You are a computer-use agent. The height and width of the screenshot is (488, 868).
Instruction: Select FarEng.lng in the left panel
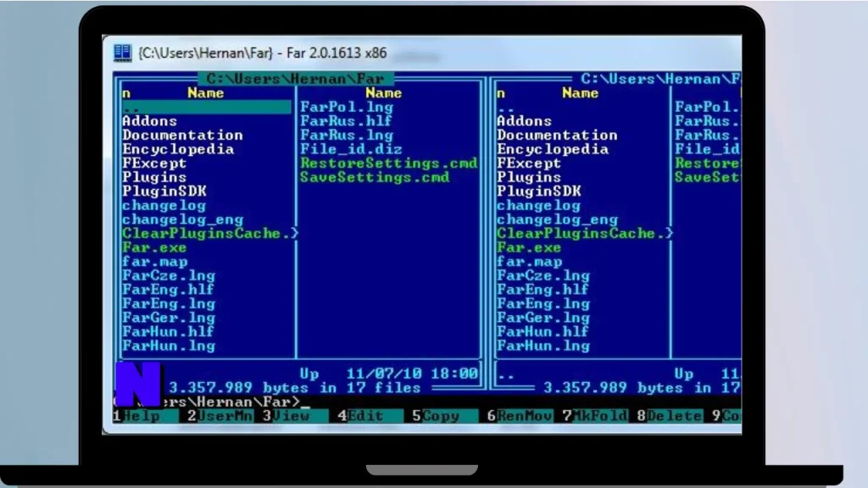tap(169, 304)
